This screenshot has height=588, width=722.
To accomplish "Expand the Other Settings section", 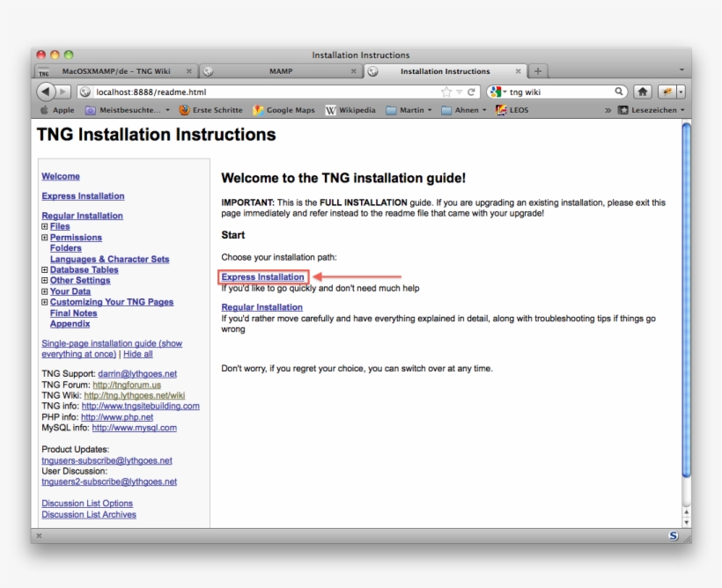I will click(45, 281).
